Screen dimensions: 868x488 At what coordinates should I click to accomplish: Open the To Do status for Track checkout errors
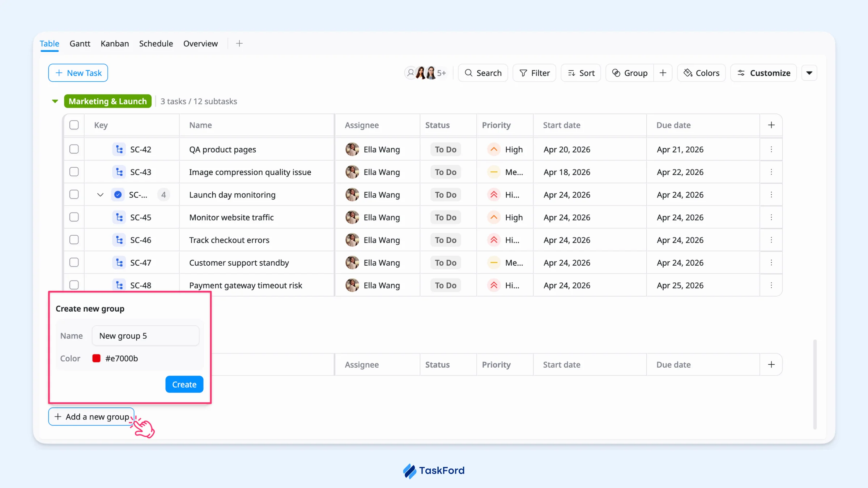click(x=446, y=240)
